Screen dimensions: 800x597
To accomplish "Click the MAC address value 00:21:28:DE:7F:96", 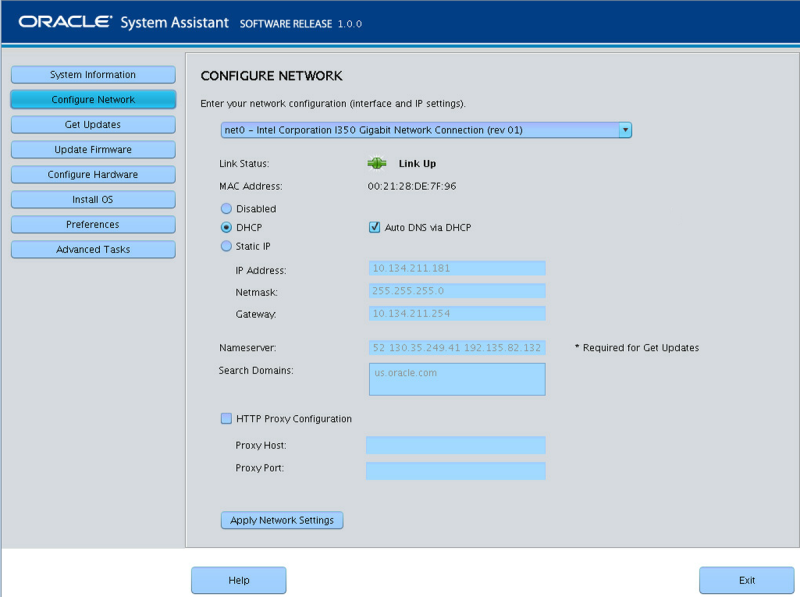I will [x=412, y=186].
